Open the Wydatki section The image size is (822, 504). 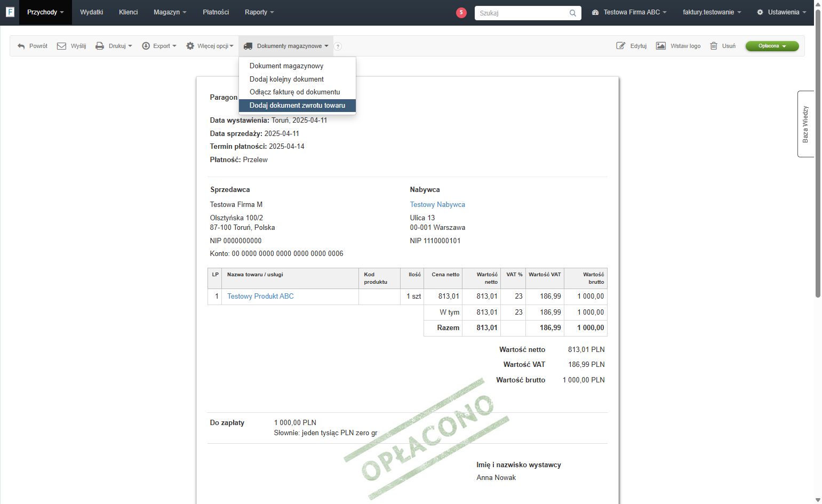[92, 12]
